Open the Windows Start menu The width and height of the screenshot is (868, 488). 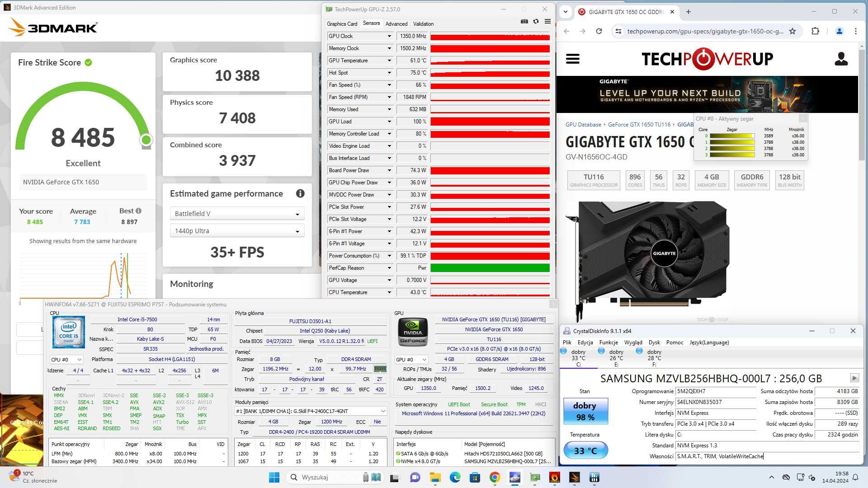pyautogui.click(x=274, y=477)
